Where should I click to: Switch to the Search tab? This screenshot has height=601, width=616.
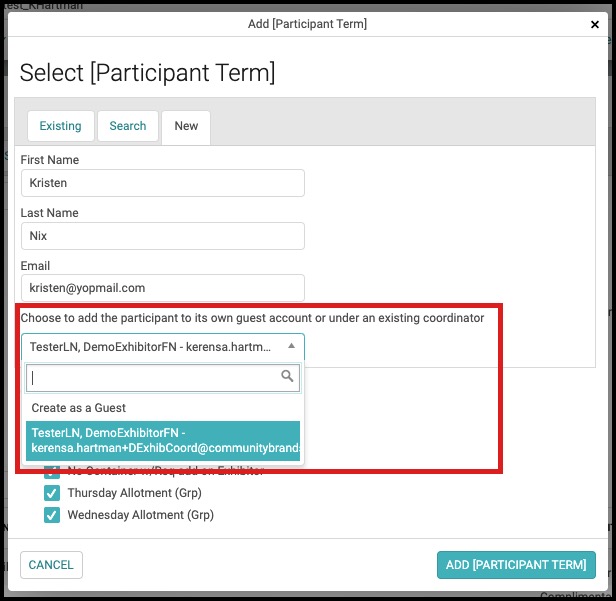click(x=128, y=126)
